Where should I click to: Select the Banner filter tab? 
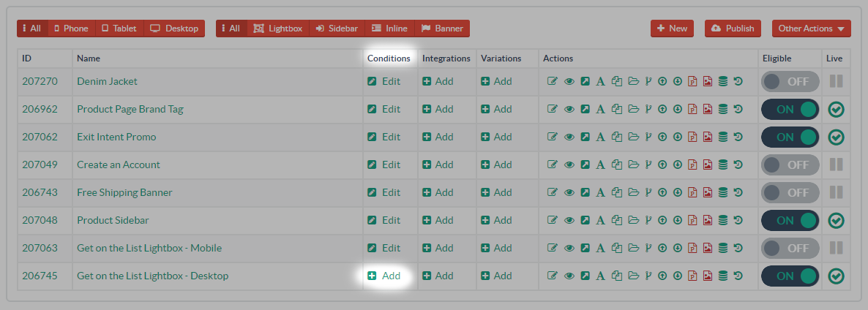pyautogui.click(x=442, y=29)
